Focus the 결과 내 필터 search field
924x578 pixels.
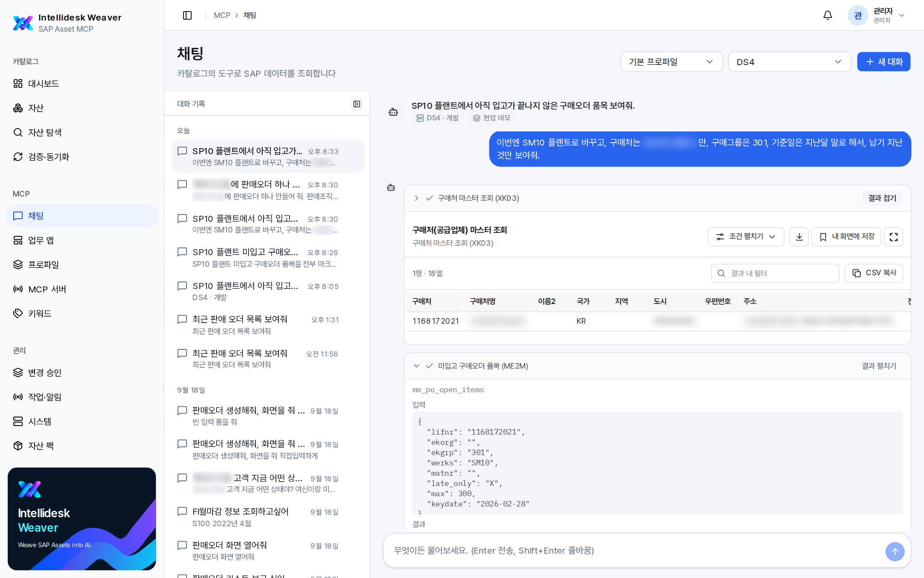click(775, 273)
